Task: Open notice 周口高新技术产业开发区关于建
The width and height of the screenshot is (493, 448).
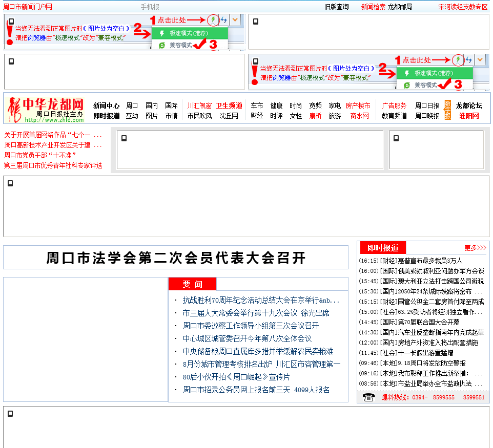Action: click(53, 145)
